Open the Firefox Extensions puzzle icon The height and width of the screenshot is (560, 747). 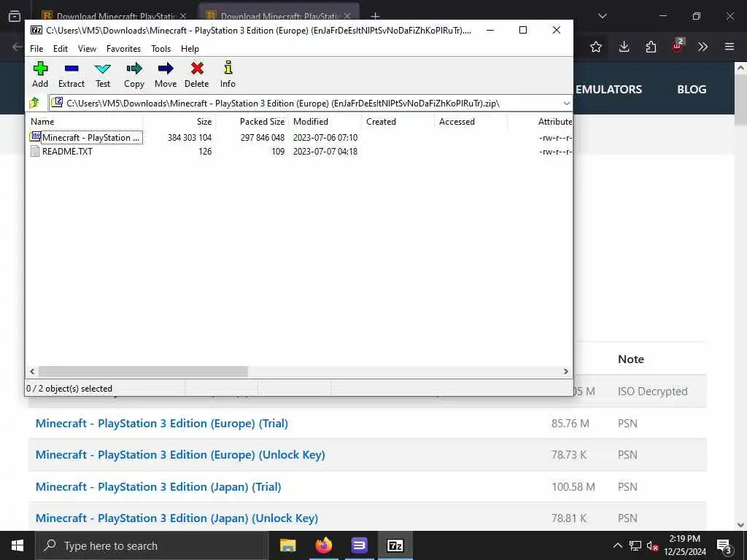point(651,47)
